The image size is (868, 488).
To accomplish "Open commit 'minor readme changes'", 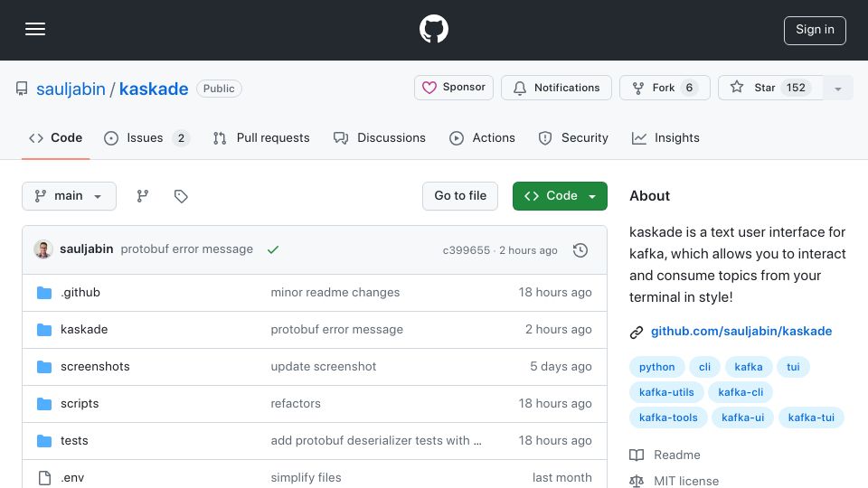I will pyautogui.click(x=335, y=292).
